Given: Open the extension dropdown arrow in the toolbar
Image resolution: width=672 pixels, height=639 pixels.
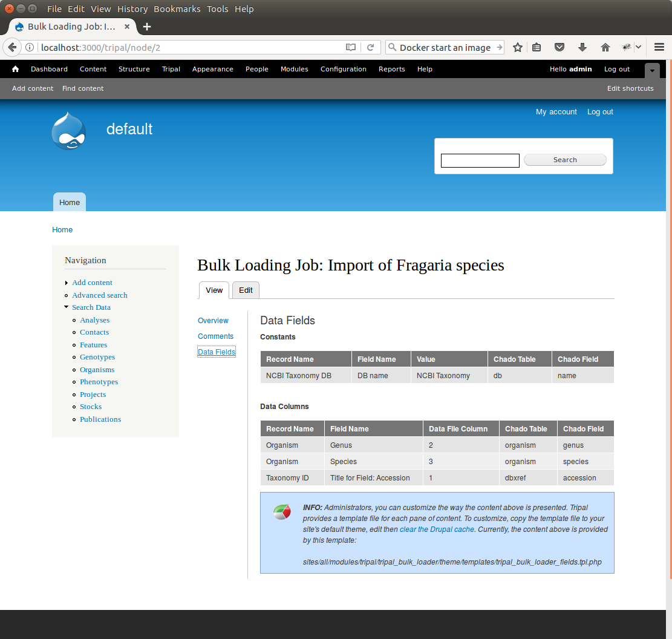Looking at the screenshot, I should tap(638, 47).
